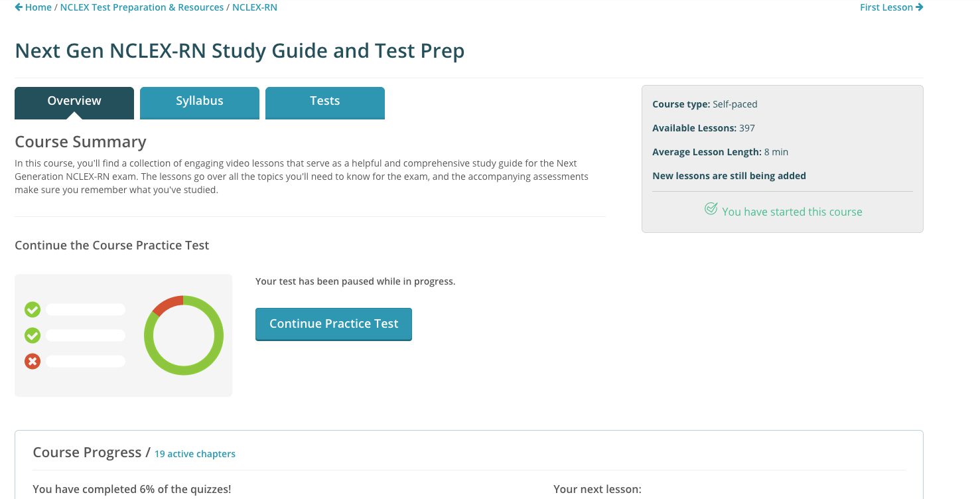Open NCLEX Test Preparation & Resources breadcrumb

[142, 7]
